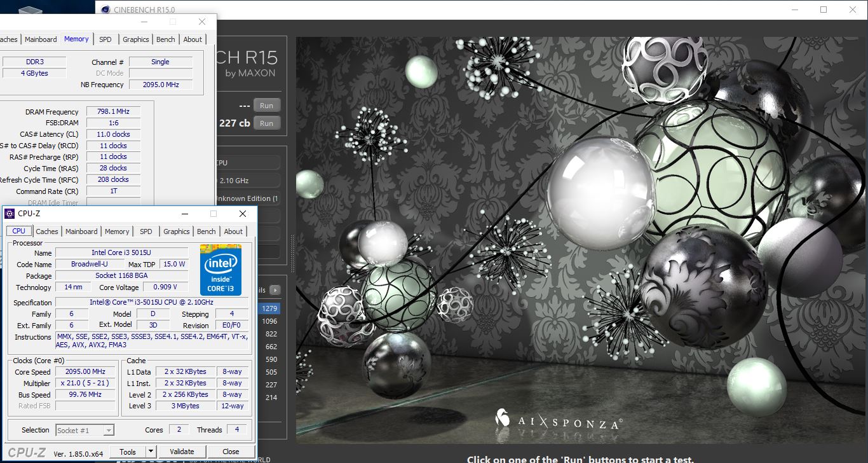Click the Validate button in CPU-Z
This screenshot has height=463, width=868.
click(182, 452)
